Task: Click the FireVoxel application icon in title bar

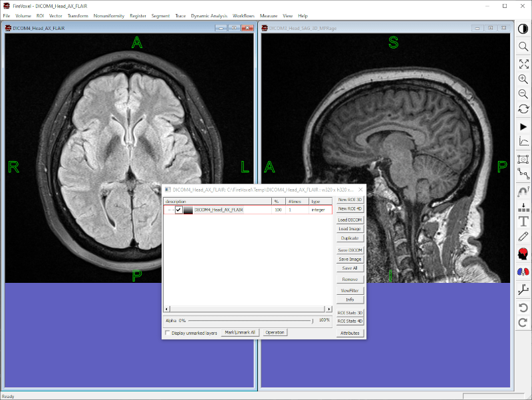Action: pyautogui.click(x=7, y=6)
